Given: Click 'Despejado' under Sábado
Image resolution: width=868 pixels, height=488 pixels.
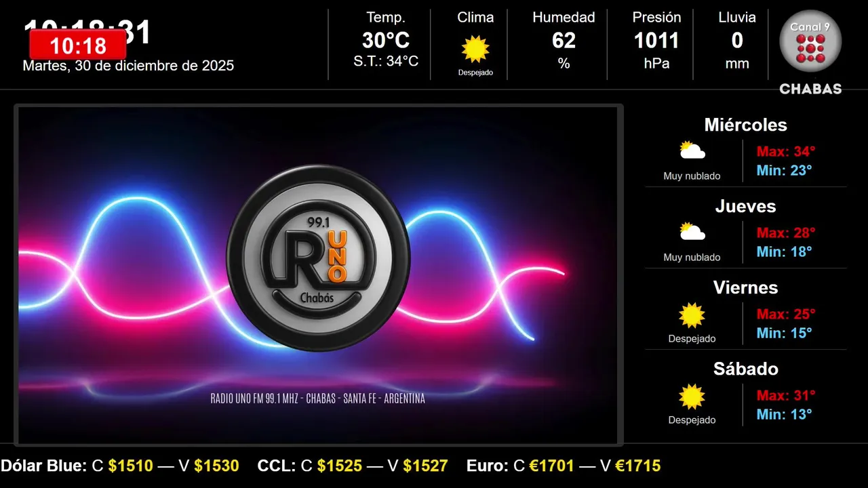Looking at the screenshot, I should [x=692, y=420].
